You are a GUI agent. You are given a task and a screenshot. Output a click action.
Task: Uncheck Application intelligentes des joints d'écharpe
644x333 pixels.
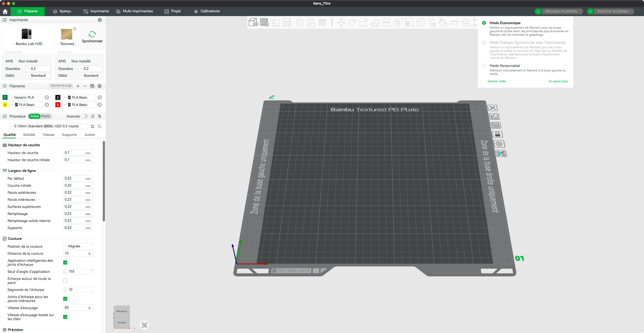coord(65,262)
